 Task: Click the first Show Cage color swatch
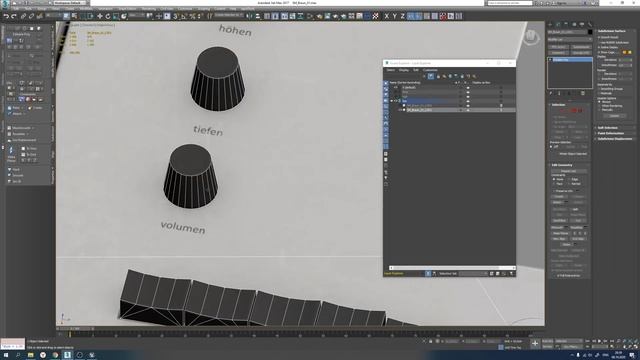point(624,52)
